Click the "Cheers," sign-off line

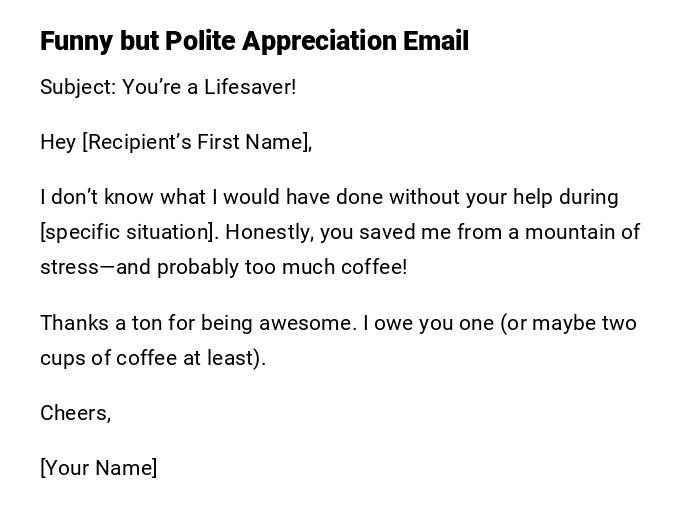tap(75, 413)
